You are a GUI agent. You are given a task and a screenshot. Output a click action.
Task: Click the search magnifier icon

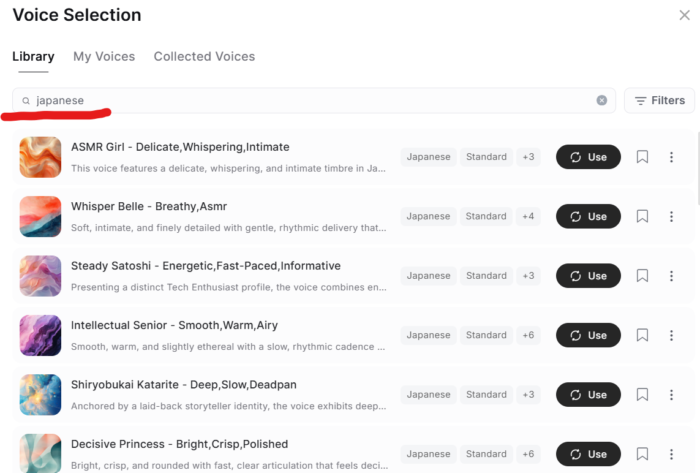26,101
